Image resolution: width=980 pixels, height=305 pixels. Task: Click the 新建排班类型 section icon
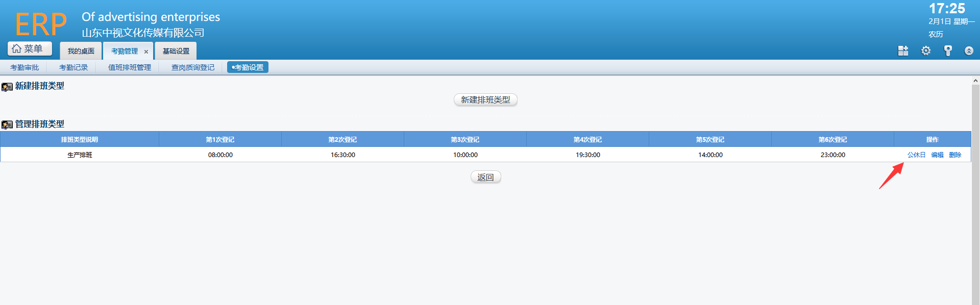pos(7,87)
